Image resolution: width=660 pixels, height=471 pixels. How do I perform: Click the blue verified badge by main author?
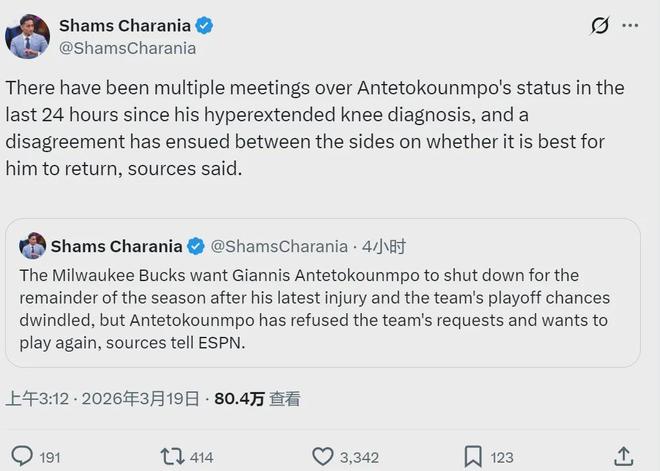point(204,25)
